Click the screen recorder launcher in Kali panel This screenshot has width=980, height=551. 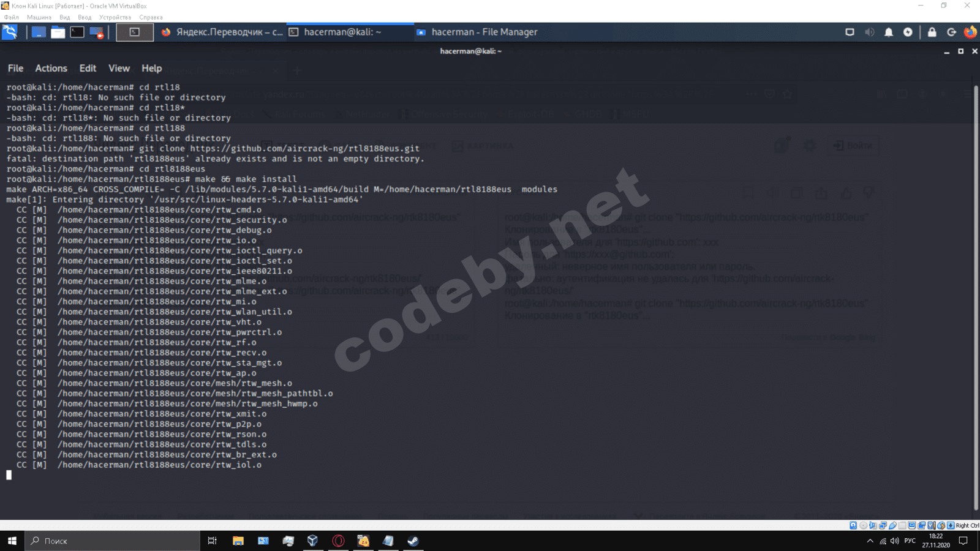pyautogui.click(x=97, y=32)
